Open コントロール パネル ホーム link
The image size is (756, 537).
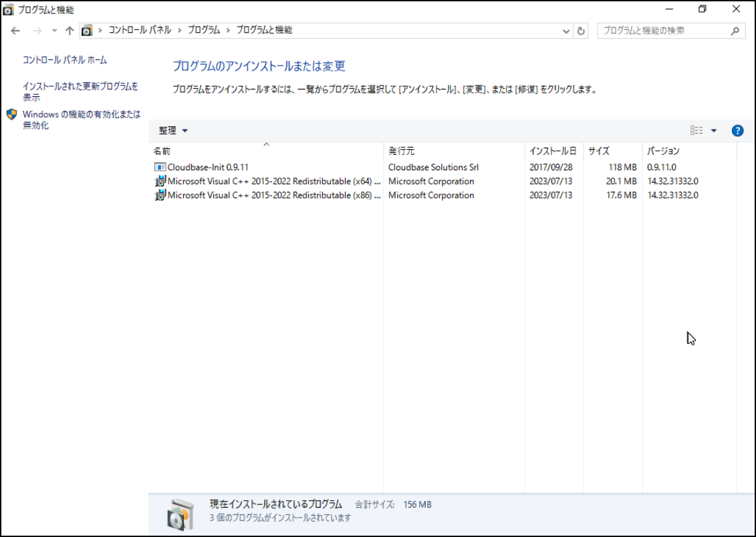click(x=65, y=59)
